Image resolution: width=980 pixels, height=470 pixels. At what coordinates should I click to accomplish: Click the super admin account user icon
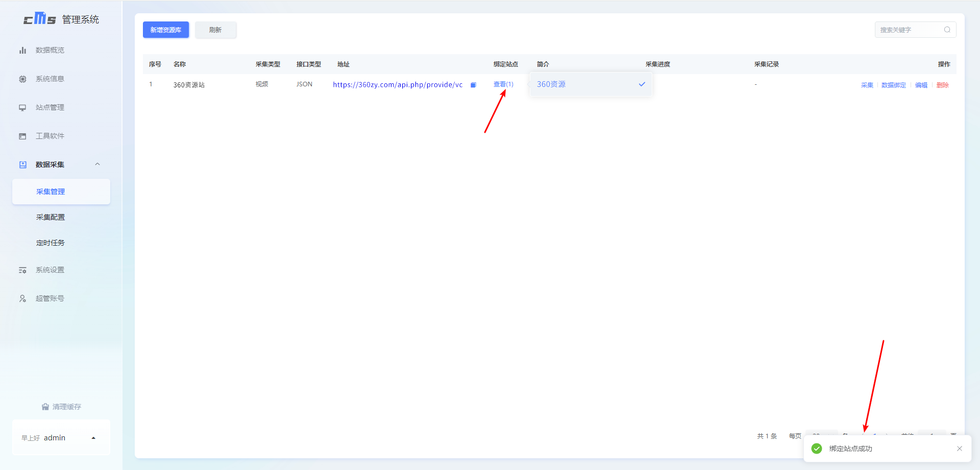(x=22, y=298)
